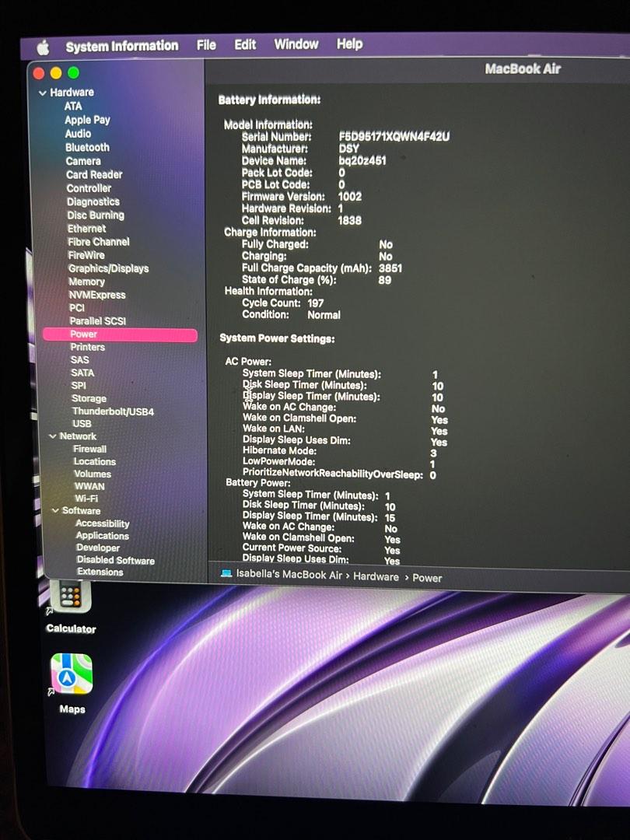Click Hardware in the path bar
Image resolution: width=630 pixels, height=840 pixels.
click(x=376, y=576)
